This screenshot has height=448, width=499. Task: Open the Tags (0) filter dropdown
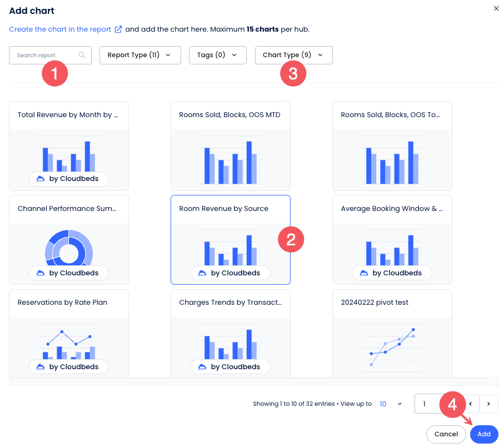point(217,55)
